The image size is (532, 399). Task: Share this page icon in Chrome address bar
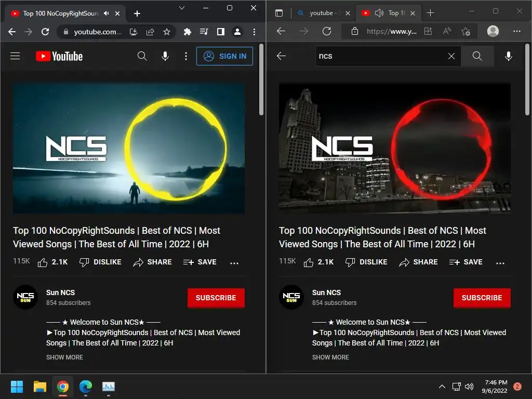150,32
